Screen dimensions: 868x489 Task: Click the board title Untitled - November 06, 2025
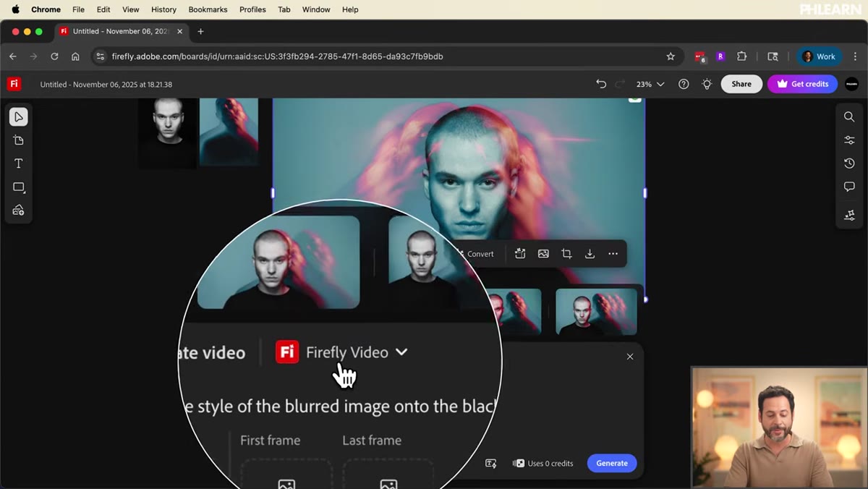(106, 85)
